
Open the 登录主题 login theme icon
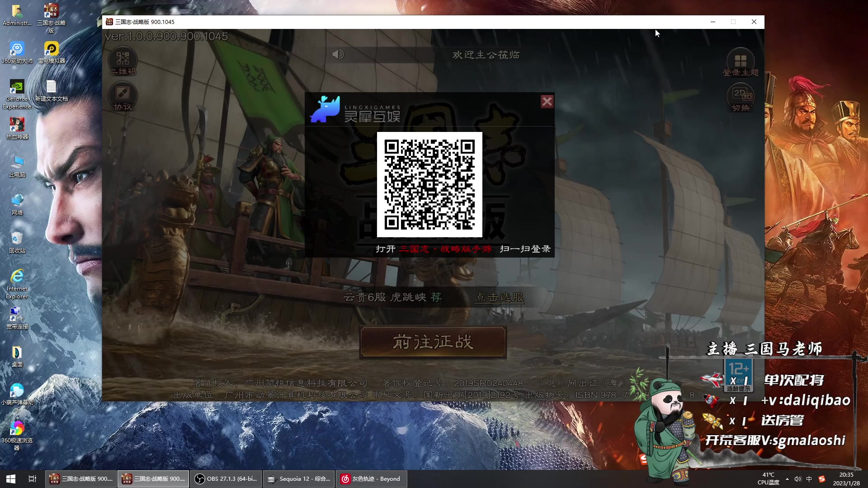click(x=740, y=62)
